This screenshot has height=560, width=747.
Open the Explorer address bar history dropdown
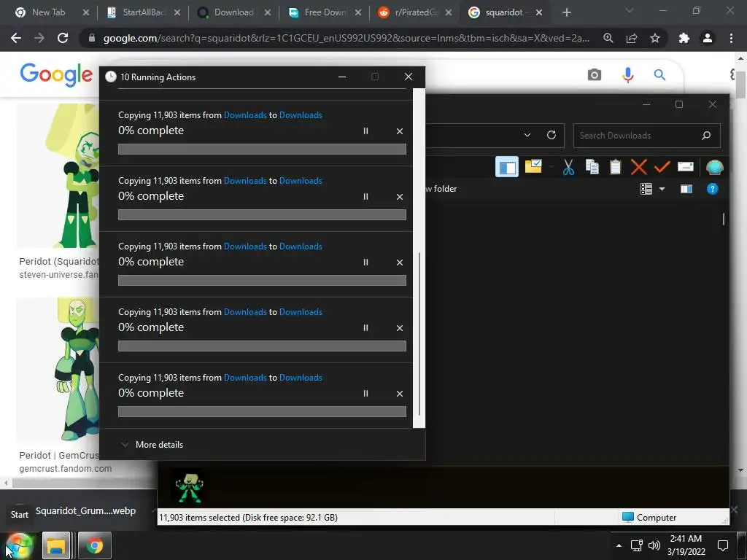(x=527, y=135)
